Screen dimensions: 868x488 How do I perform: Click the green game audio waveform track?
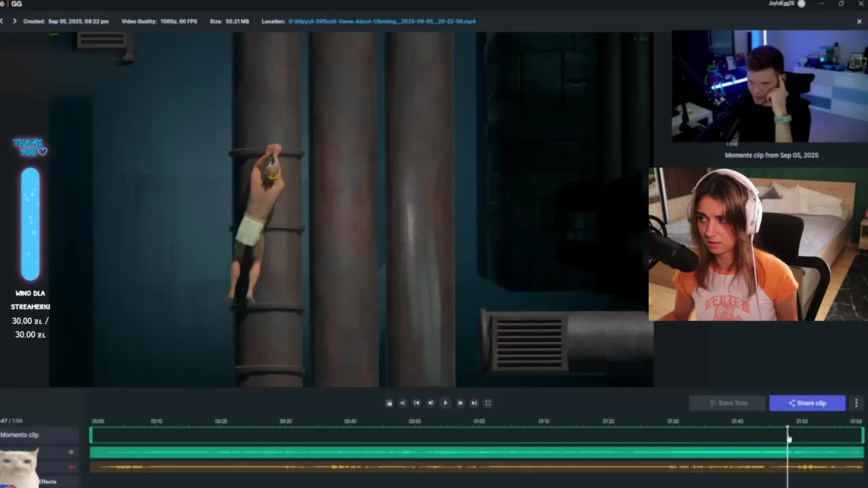(x=477, y=452)
